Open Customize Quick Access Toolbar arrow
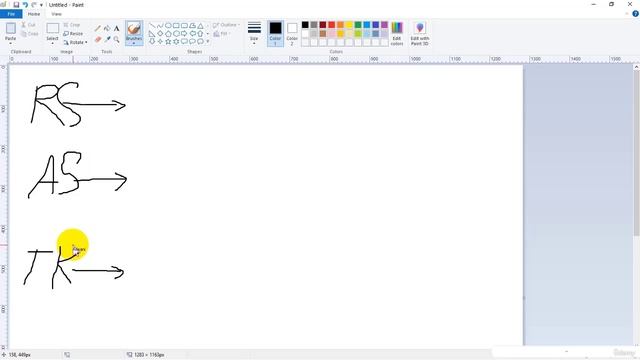This screenshot has height=360, width=640. tap(41, 5)
